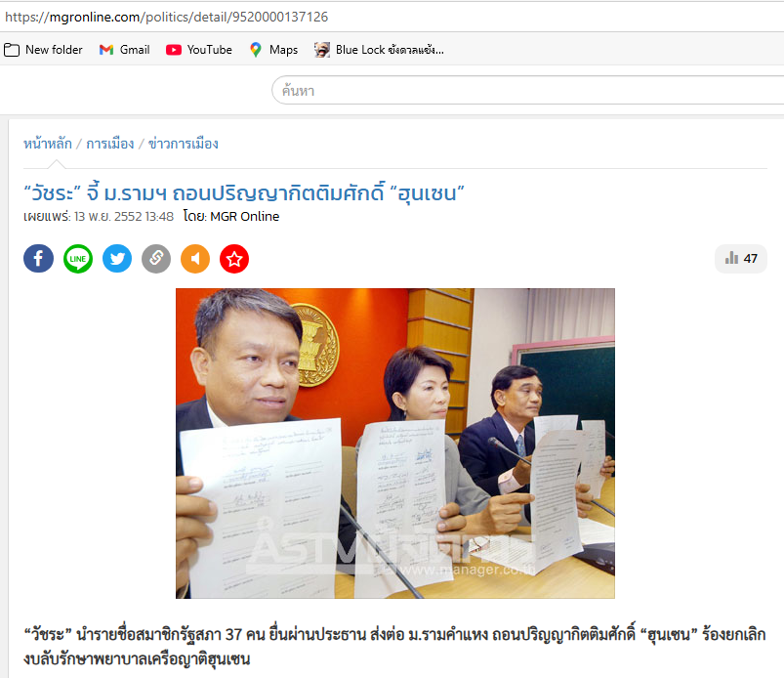
Task: Open YouTube bookmark
Action: pyautogui.click(x=199, y=50)
